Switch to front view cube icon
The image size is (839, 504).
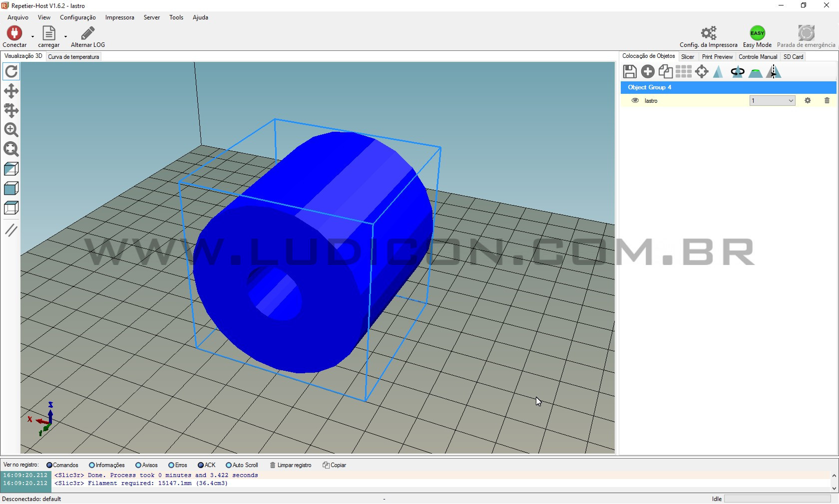click(11, 188)
